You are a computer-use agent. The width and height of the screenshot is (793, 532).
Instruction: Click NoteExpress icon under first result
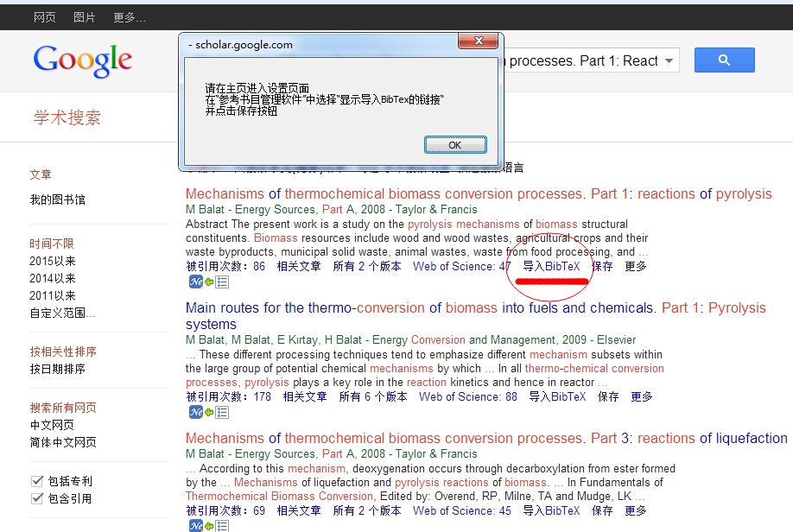pyautogui.click(x=196, y=282)
